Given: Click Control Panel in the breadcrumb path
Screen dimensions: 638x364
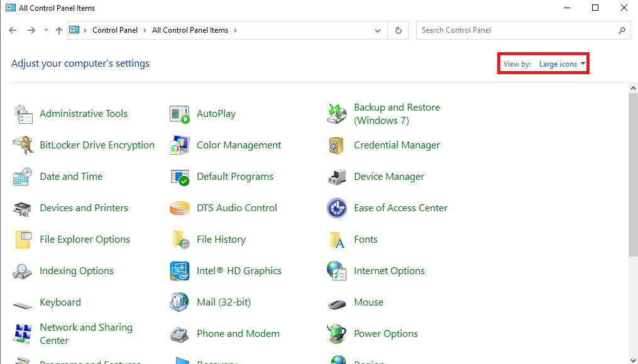Looking at the screenshot, I should click(115, 30).
